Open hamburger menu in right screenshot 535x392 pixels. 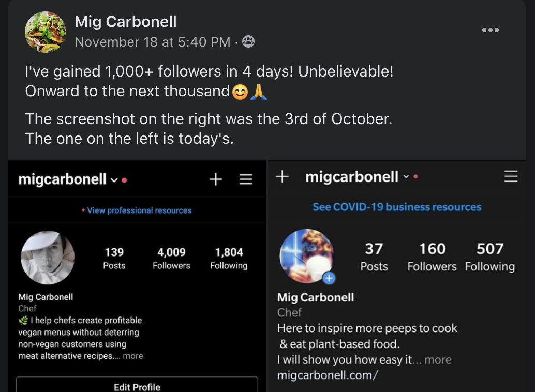511,176
